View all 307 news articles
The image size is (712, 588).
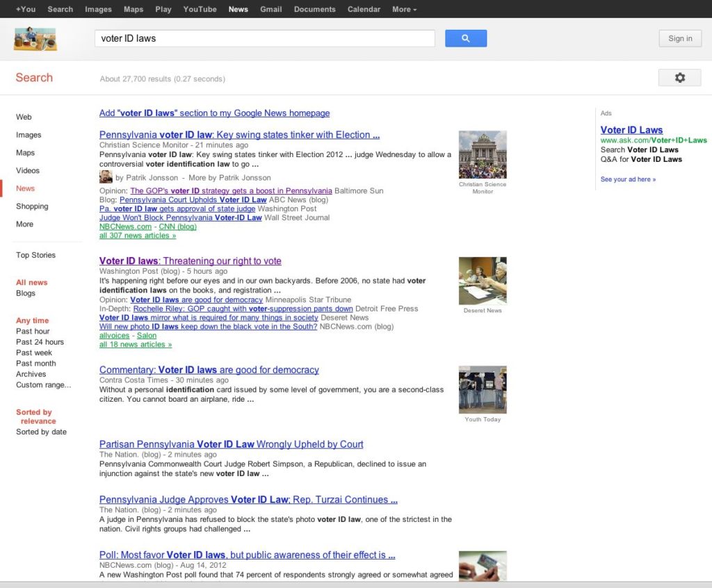pyautogui.click(x=138, y=236)
